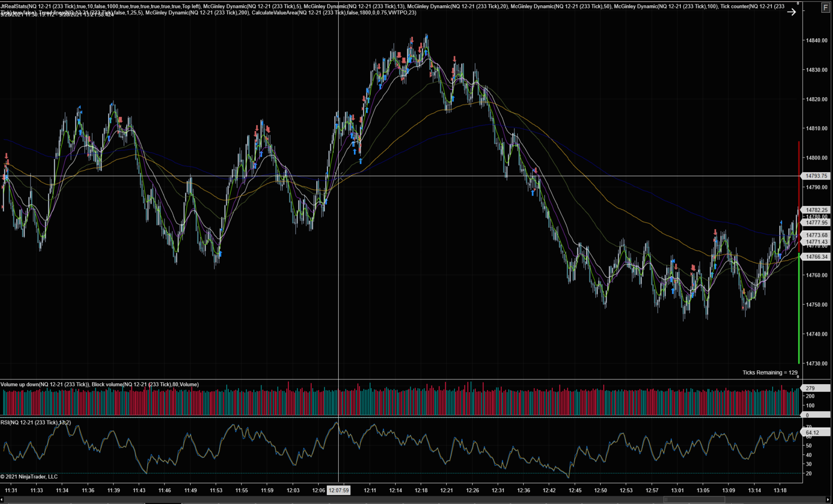Click the Ticks Remaining = 129 text
The width and height of the screenshot is (833, 504).
click(x=770, y=372)
